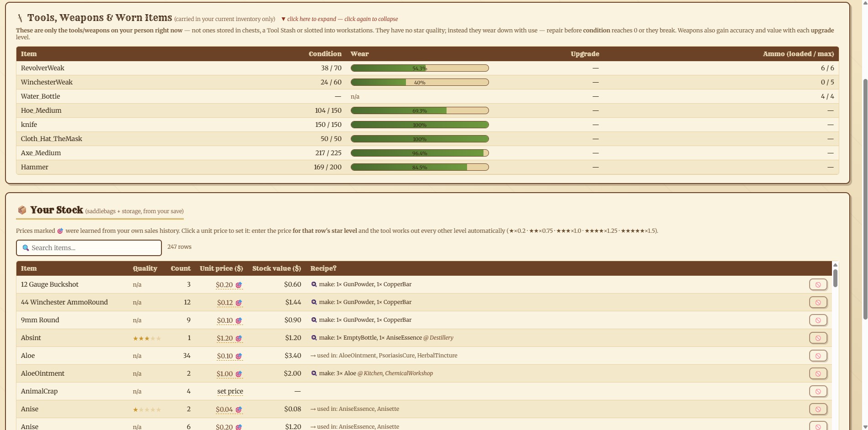Click the exclude icon on the Aloe row
The width and height of the screenshot is (868, 430).
[818, 356]
